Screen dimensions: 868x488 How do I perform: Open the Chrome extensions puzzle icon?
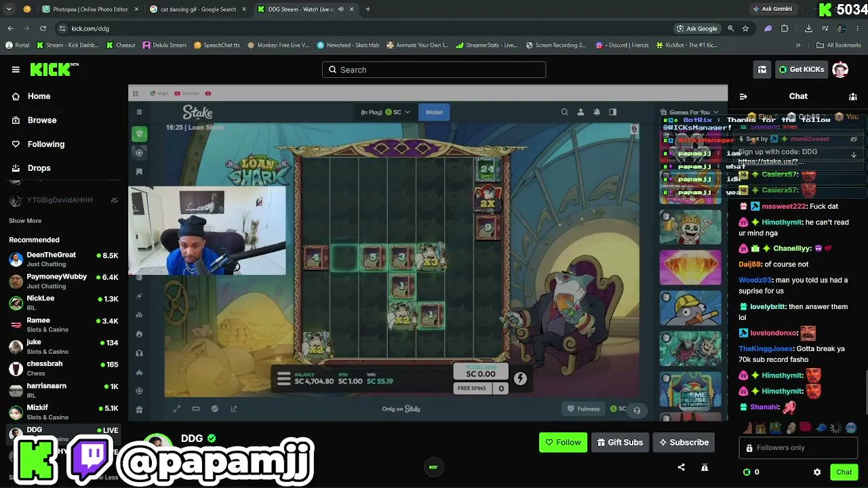point(785,28)
